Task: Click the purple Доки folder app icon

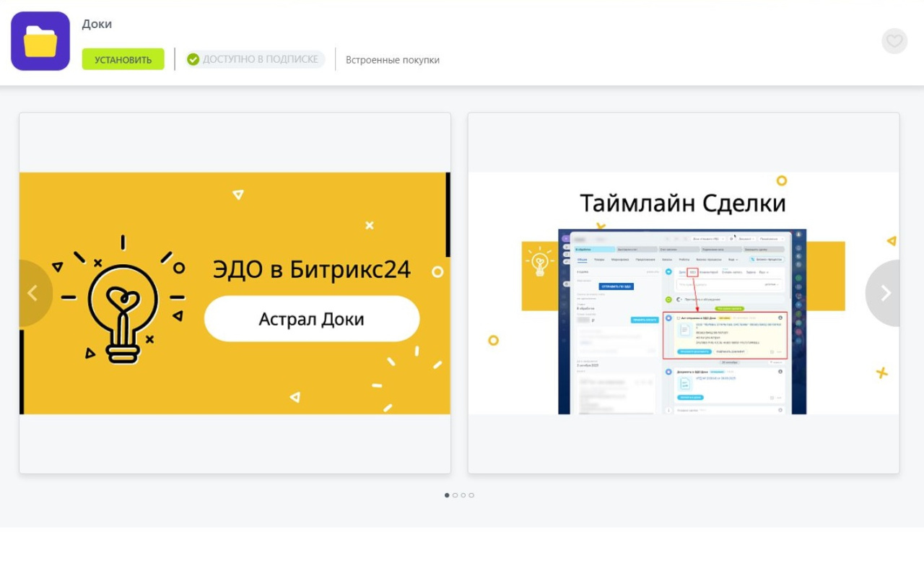Action: coord(40,41)
